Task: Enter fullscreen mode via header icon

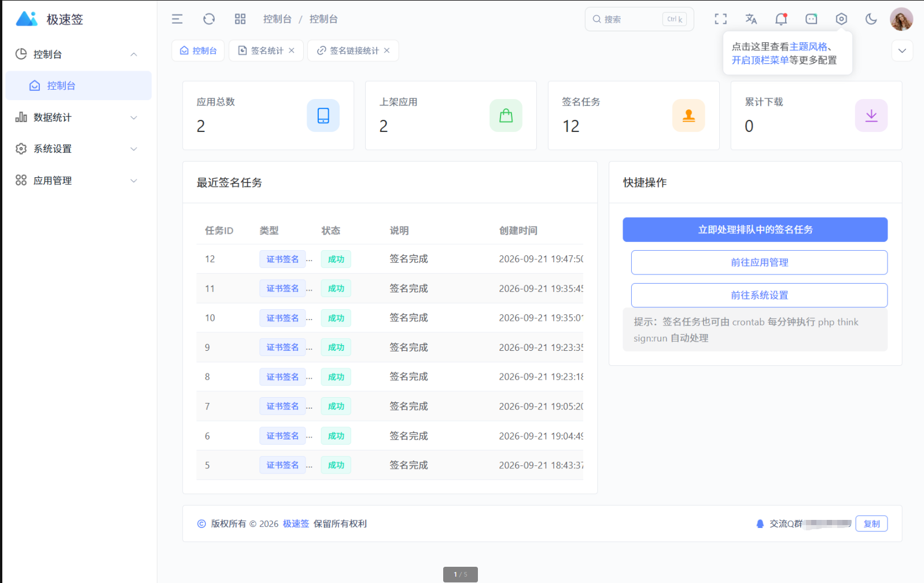Action: click(720, 19)
